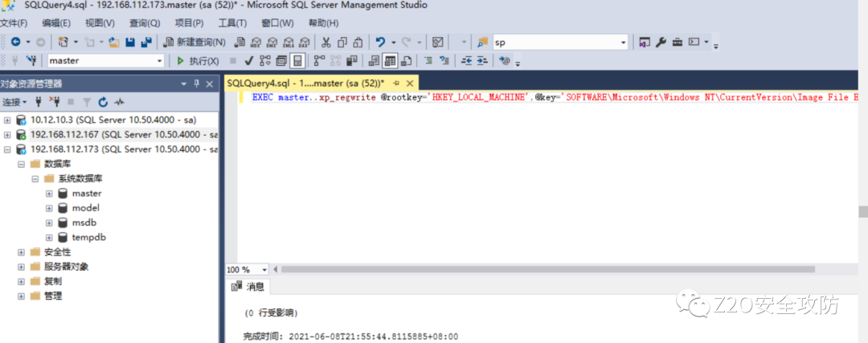Click the 新建查询(N) button
Screen dimensions: 868x343
click(x=194, y=42)
